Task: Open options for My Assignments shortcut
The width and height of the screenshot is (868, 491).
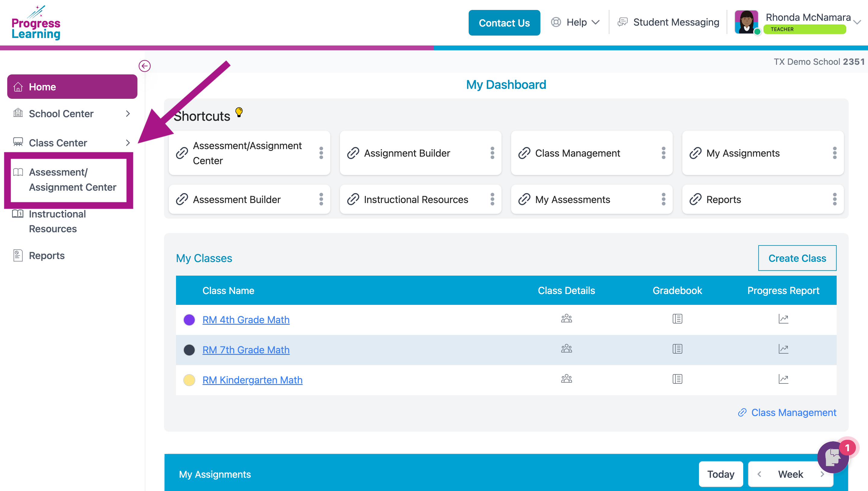Action: click(834, 153)
